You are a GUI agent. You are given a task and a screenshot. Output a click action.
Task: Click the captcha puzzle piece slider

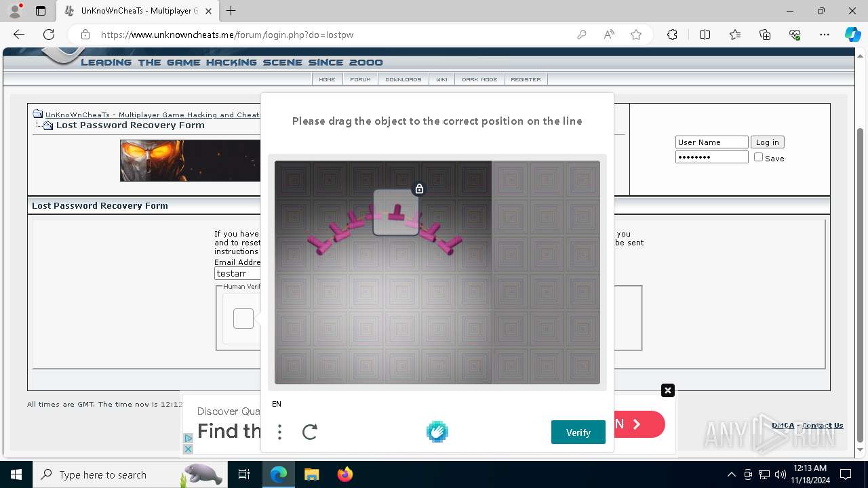[x=396, y=212]
